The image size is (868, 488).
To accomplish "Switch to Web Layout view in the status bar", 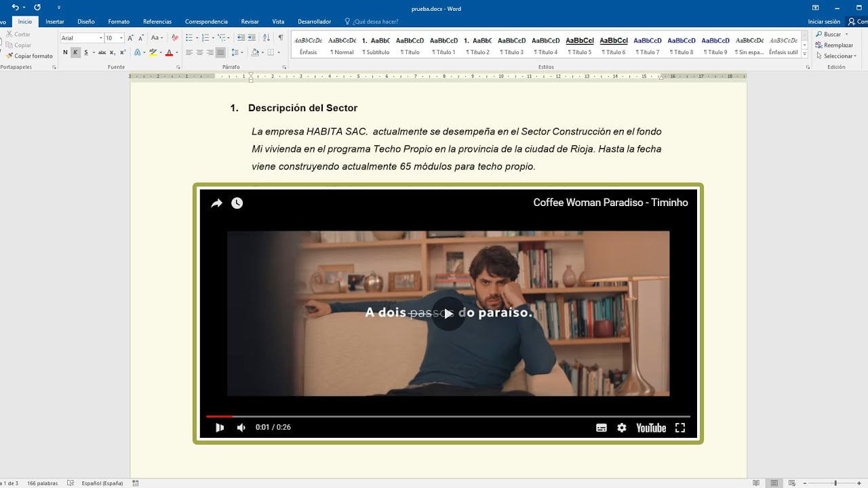I will point(792,483).
